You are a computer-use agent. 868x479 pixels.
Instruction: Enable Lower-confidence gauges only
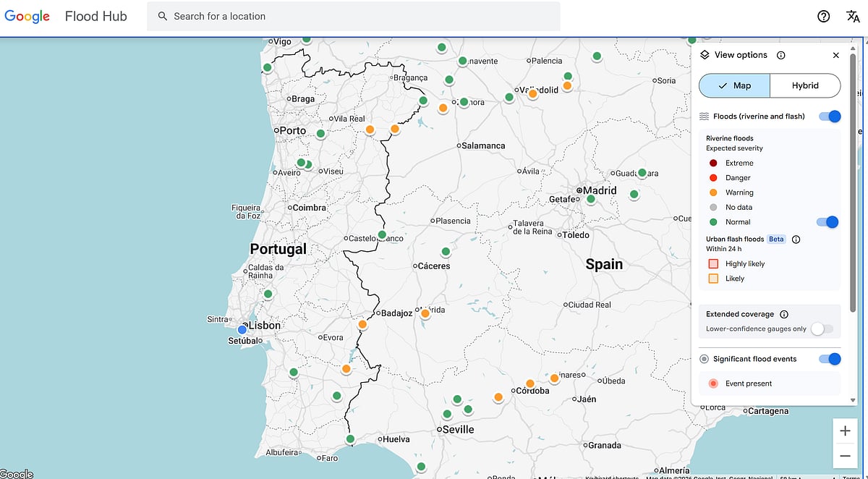pos(822,328)
